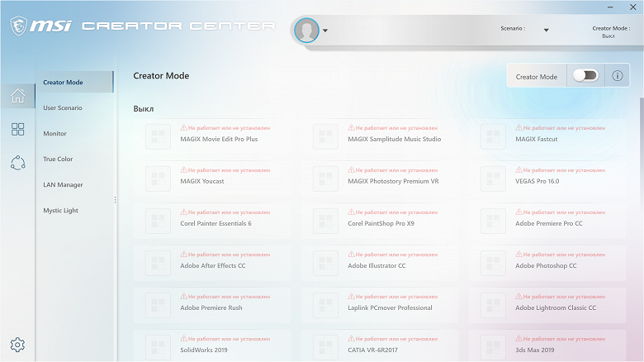The height and width of the screenshot is (362, 644).
Task: Click the MAGIX Movie Edit Pro Plus label
Action: [219, 139]
